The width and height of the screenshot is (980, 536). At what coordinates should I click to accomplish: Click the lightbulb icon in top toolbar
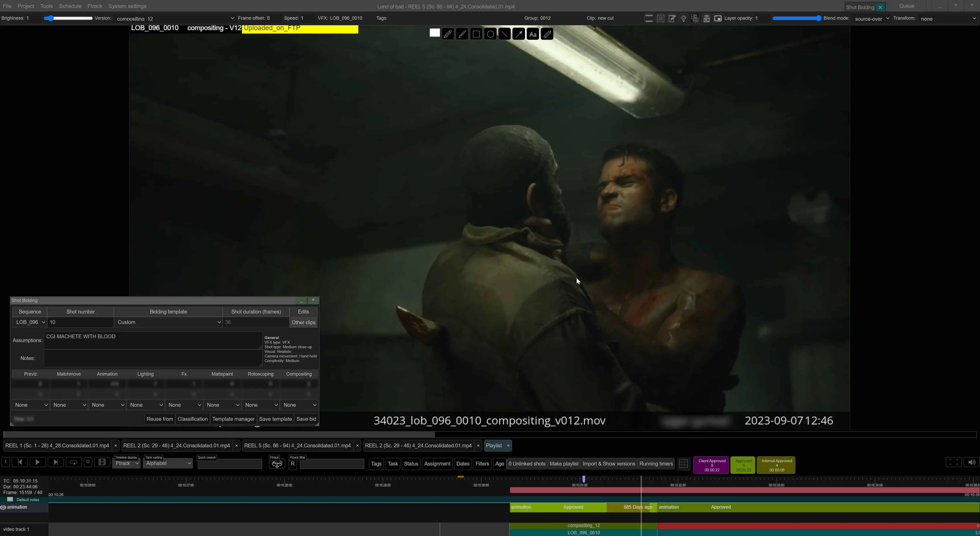(x=683, y=18)
